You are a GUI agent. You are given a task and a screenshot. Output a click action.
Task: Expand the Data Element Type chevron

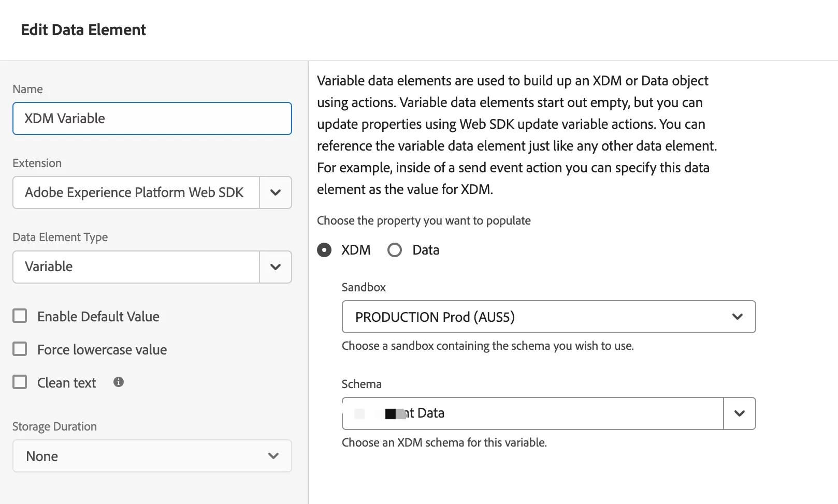pyautogui.click(x=276, y=267)
